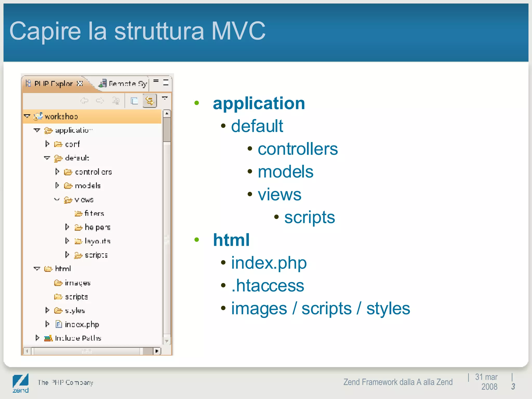Select the controllers tree label

tap(94, 172)
